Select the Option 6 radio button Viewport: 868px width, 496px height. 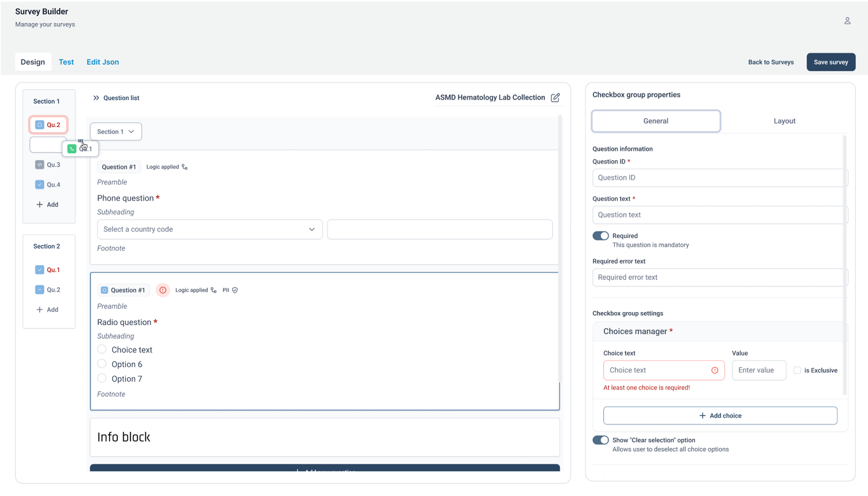[x=102, y=364]
